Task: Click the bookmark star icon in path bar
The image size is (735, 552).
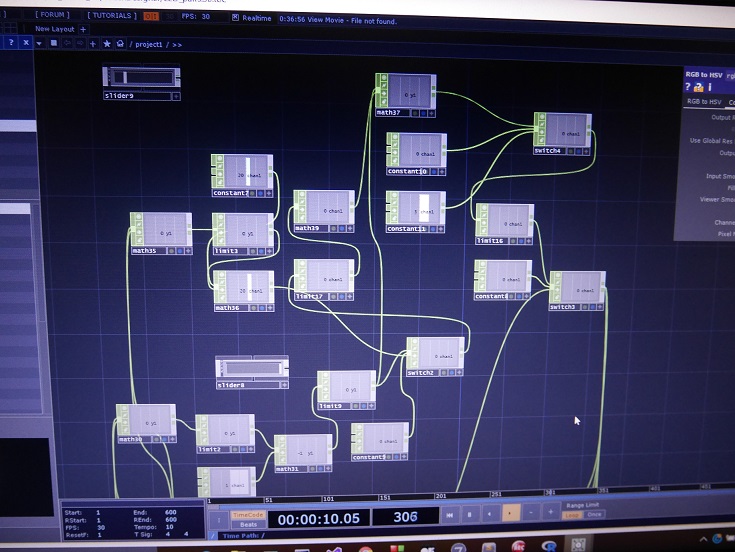Action: pyautogui.click(x=106, y=44)
